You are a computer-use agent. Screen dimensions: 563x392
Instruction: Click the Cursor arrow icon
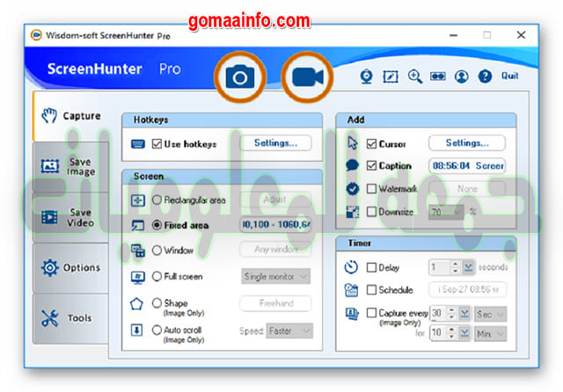click(353, 143)
